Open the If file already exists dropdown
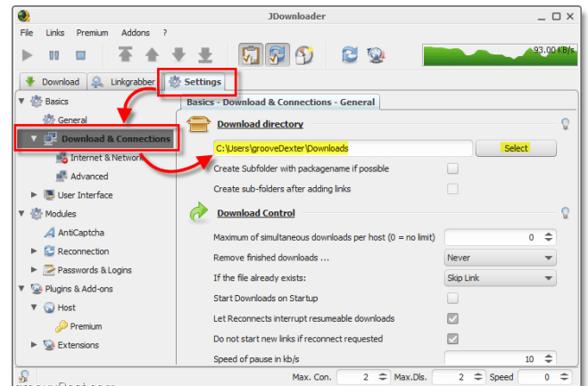588x386 pixels. point(500,278)
